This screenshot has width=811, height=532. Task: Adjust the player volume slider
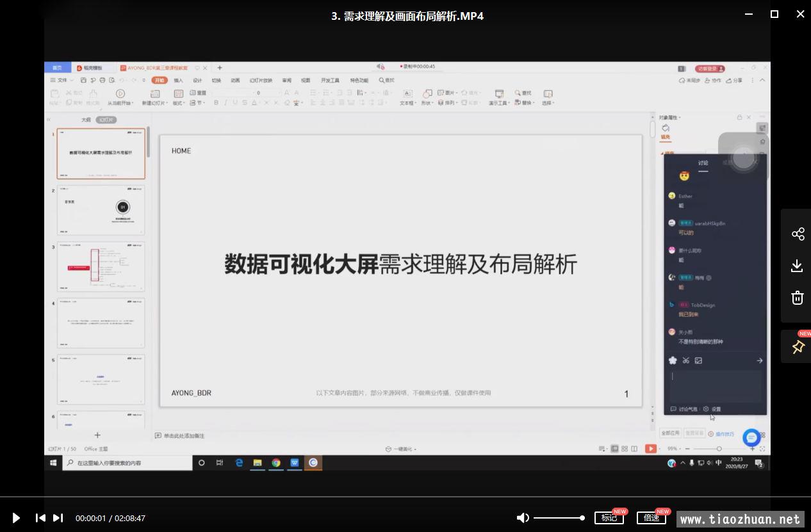click(x=559, y=518)
